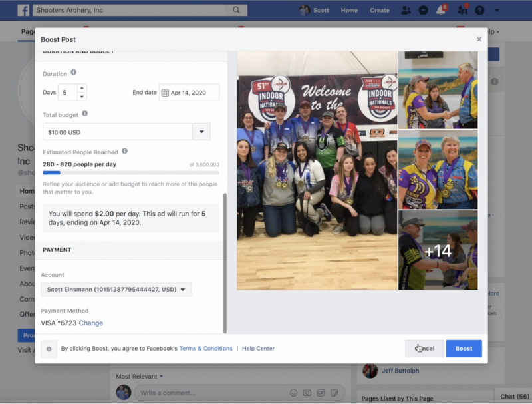
Task: Click the commenter avatar beside comment box
Action: [x=124, y=393]
